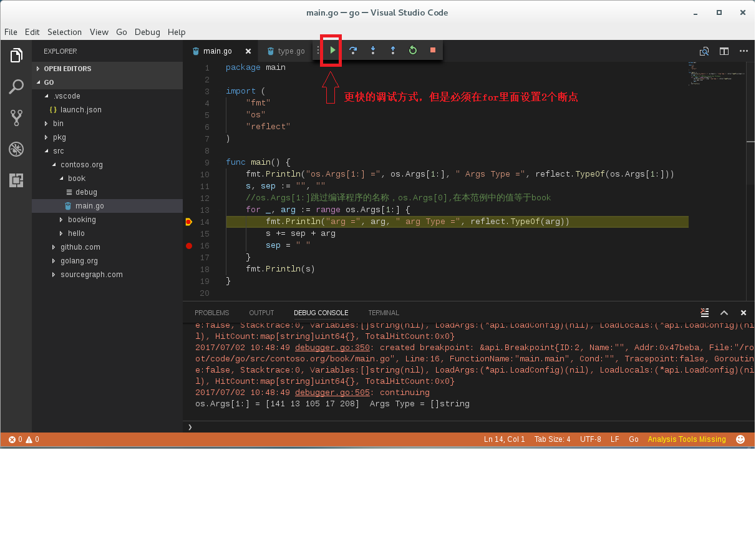Viewport: 756px width, 533px height.
Task: Open the View menu
Action: 99,32
